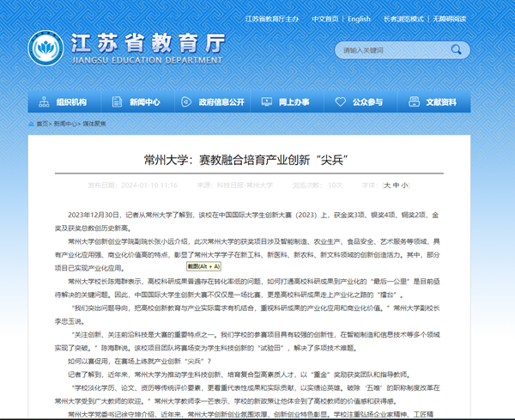
Task: Click the 江苏省教育厅 site title text
Action: pos(148,43)
